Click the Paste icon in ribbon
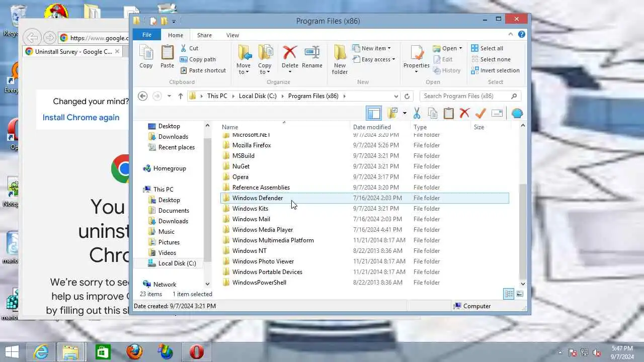Viewport: 644px width, 362px height. [167, 57]
